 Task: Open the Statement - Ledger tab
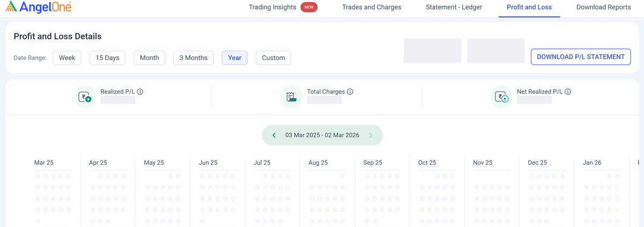click(454, 8)
